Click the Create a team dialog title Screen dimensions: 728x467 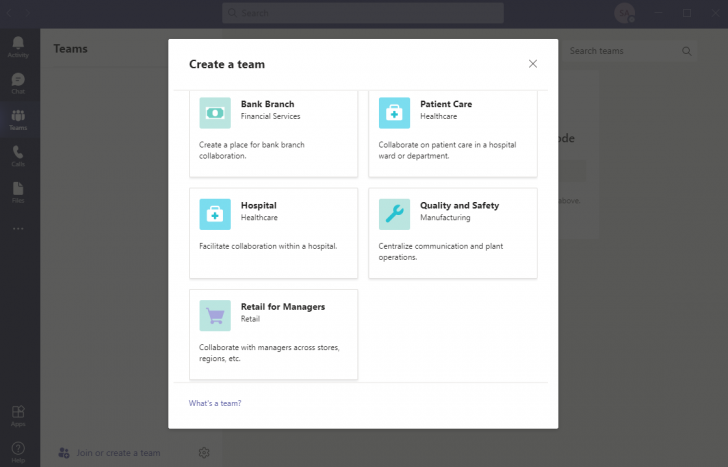point(227,64)
